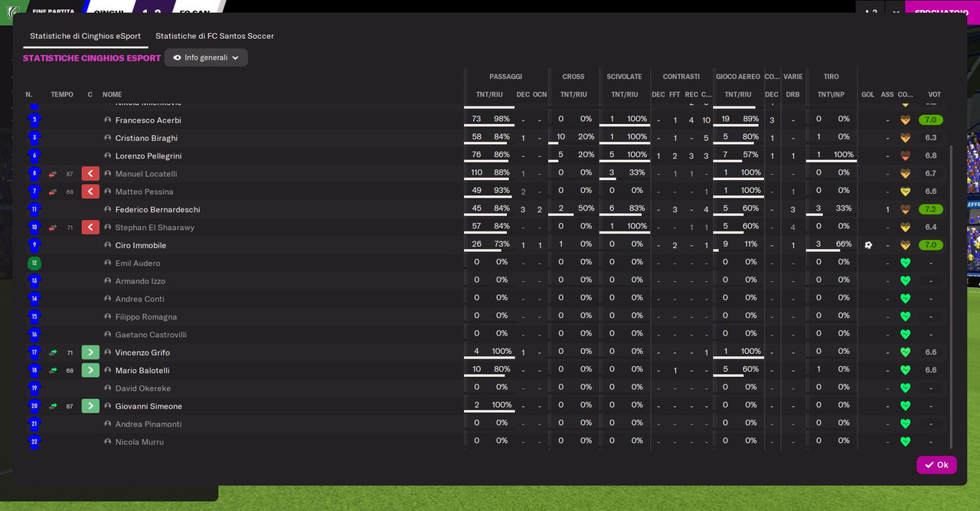Screen dimensions: 980x511
Task: Click the PASSAGGI group header
Action: tap(505, 77)
